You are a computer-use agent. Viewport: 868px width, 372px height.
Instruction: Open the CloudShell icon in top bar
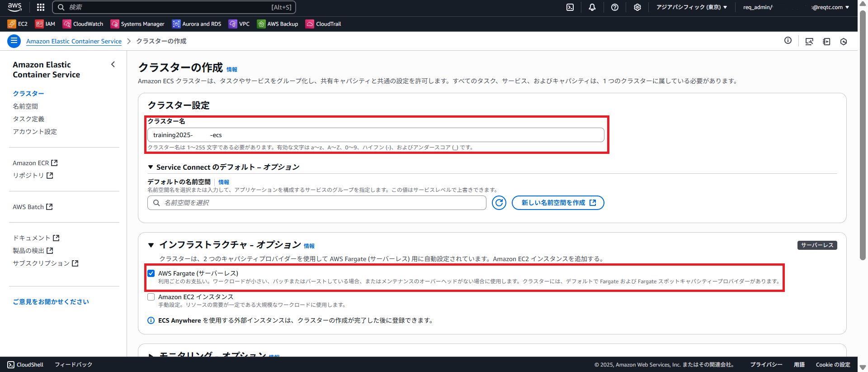tap(570, 7)
